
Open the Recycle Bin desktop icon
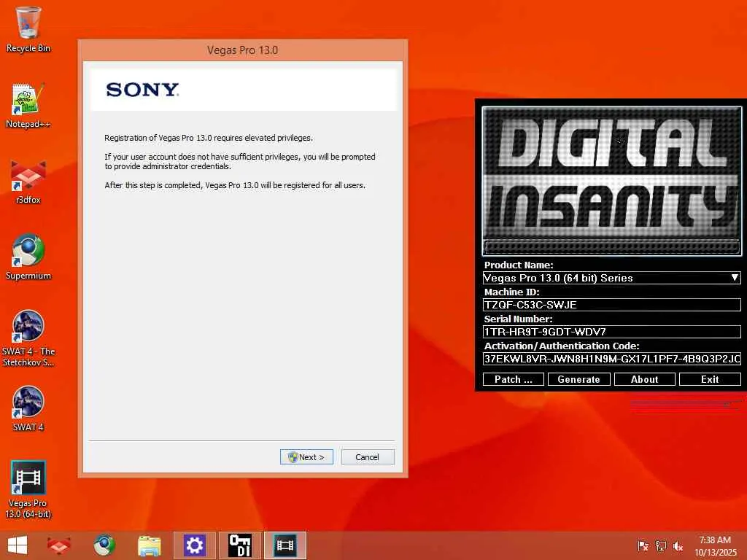pos(28,29)
